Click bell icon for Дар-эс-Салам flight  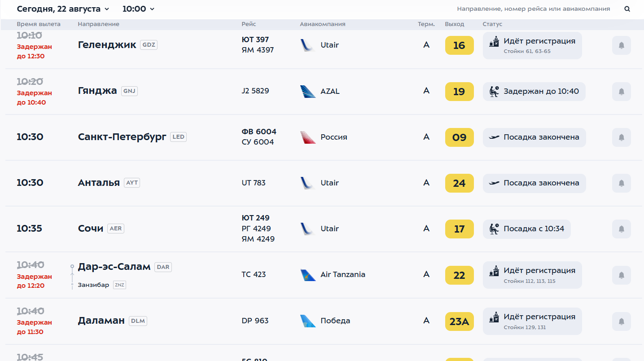point(622,275)
